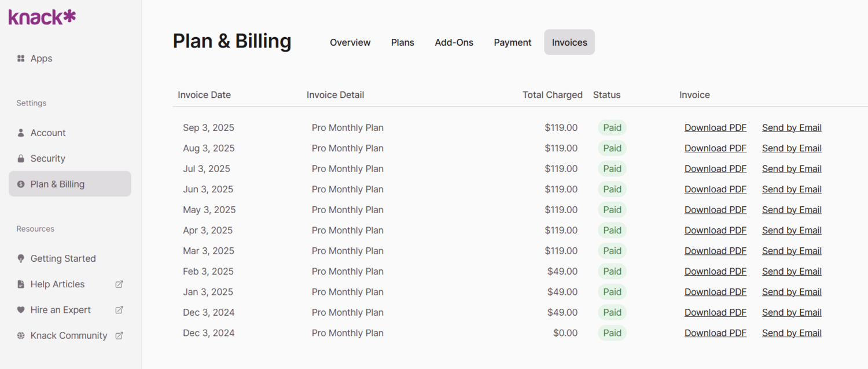Select the Security lock icon

21,158
